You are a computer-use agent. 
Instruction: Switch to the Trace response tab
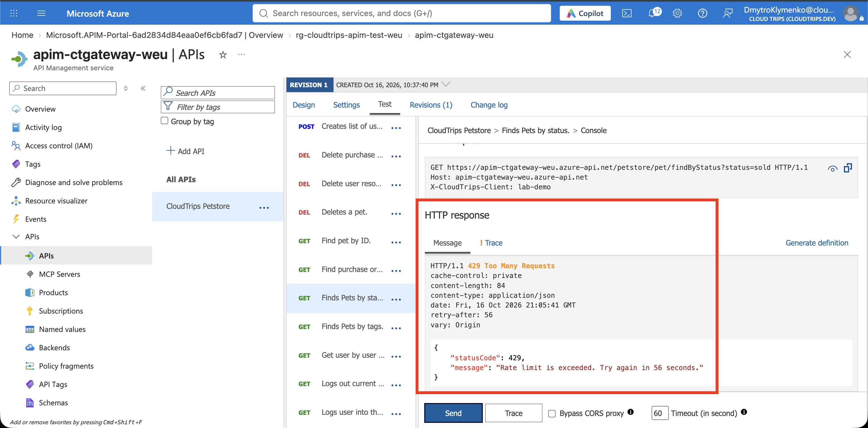click(491, 243)
